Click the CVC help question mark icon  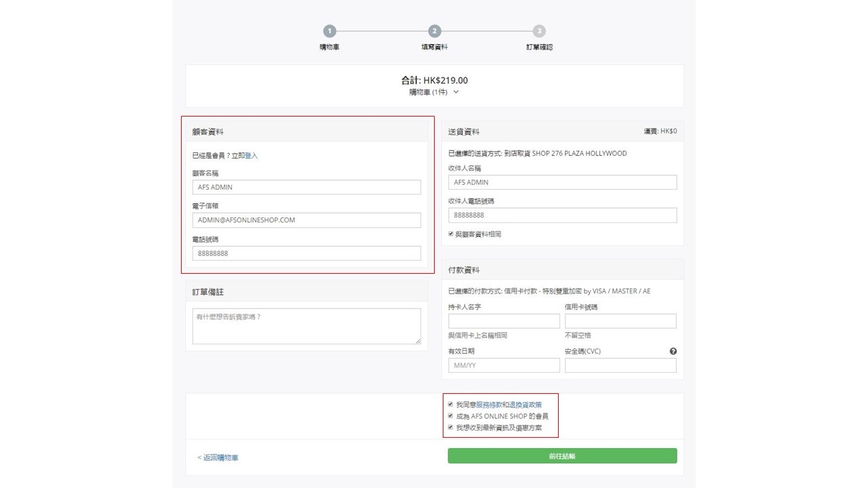pyautogui.click(x=673, y=351)
